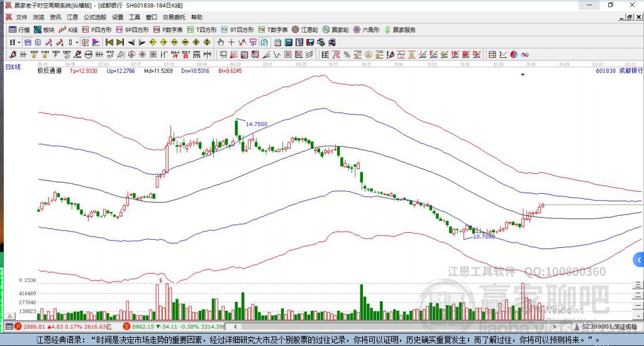Open the 帮助 menu
The width and height of the screenshot is (644, 346).
click(x=197, y=17)
